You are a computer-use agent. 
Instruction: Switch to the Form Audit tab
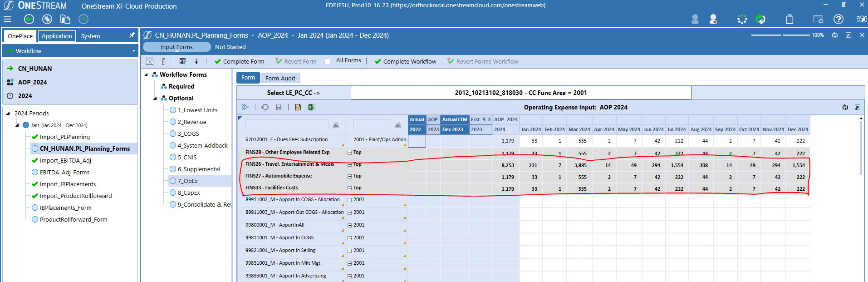pyautogui.click(x=280, y=78)
